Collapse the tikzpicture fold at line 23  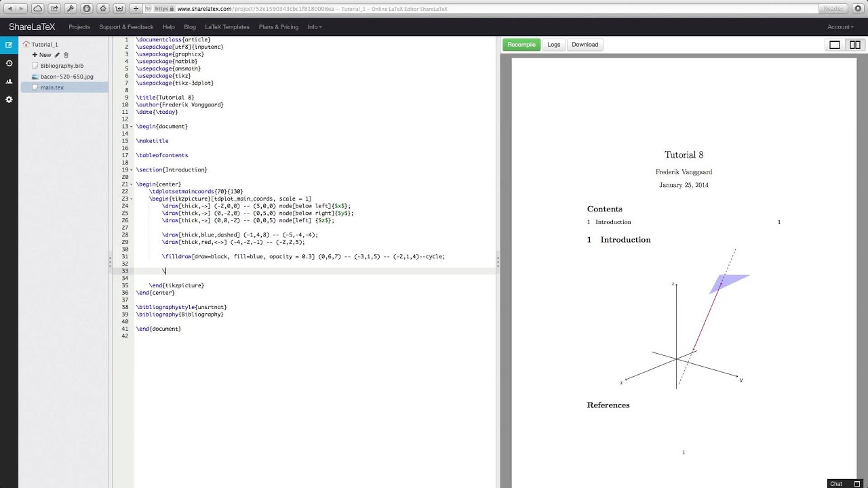click(132, 199)
